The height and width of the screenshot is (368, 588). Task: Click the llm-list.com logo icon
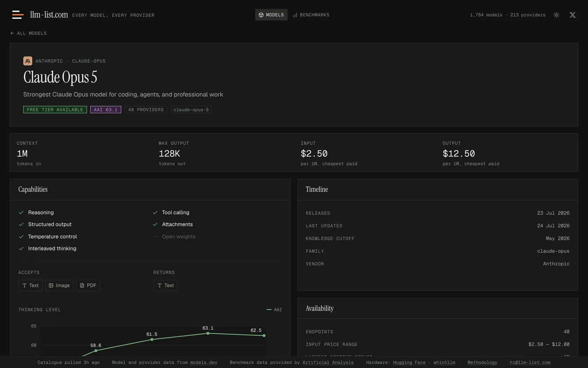point(18,15)
